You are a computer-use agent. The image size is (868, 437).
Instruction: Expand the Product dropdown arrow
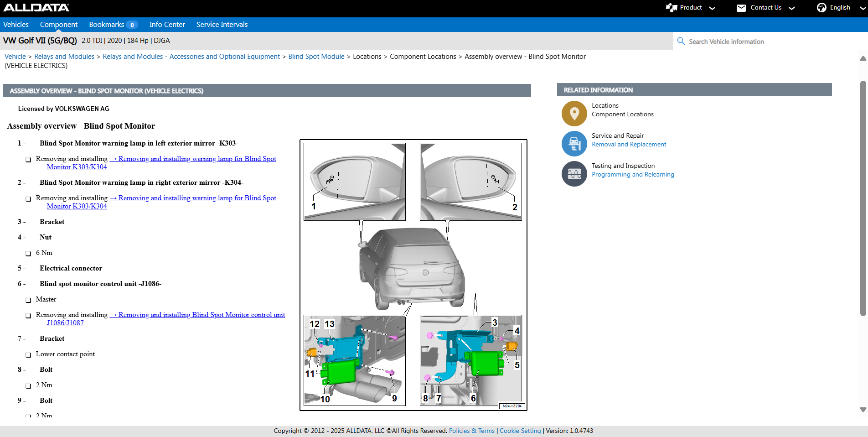[712, 8]
